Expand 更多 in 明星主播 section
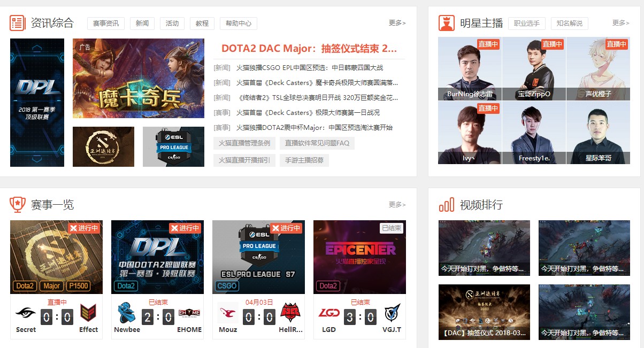 click(x=620, y=23)
